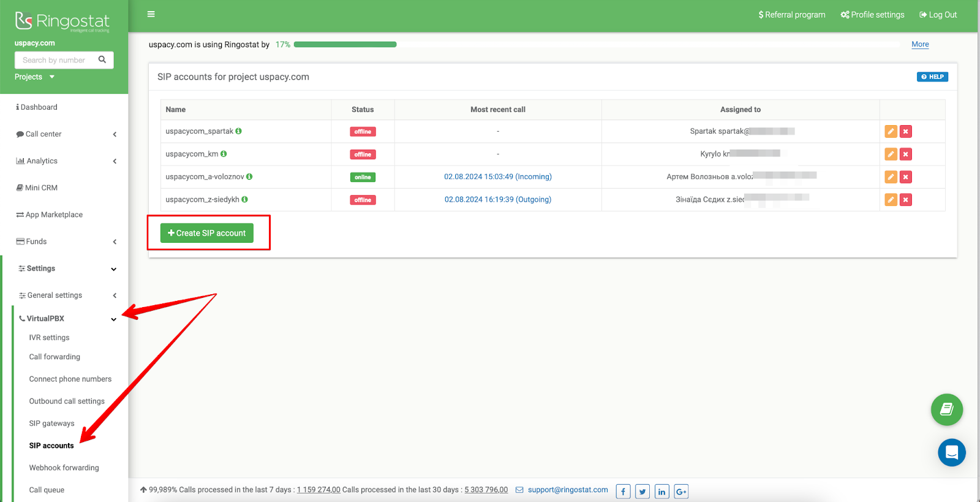This screenshot has height=502, width=980.
Task: Click the hamburger menu icon
Action: coord(151,14)
